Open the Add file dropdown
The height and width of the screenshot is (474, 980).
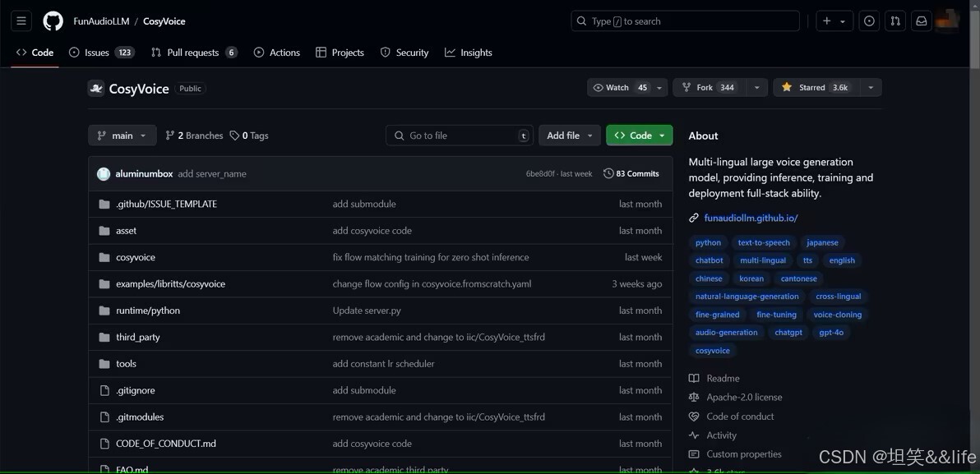click(x=570, y=136)
